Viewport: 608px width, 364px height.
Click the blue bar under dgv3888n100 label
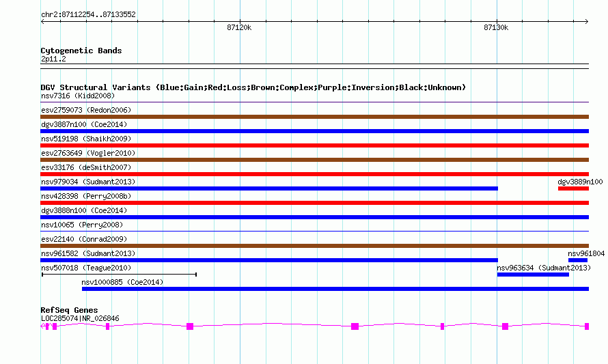click(x=314, y=217)
